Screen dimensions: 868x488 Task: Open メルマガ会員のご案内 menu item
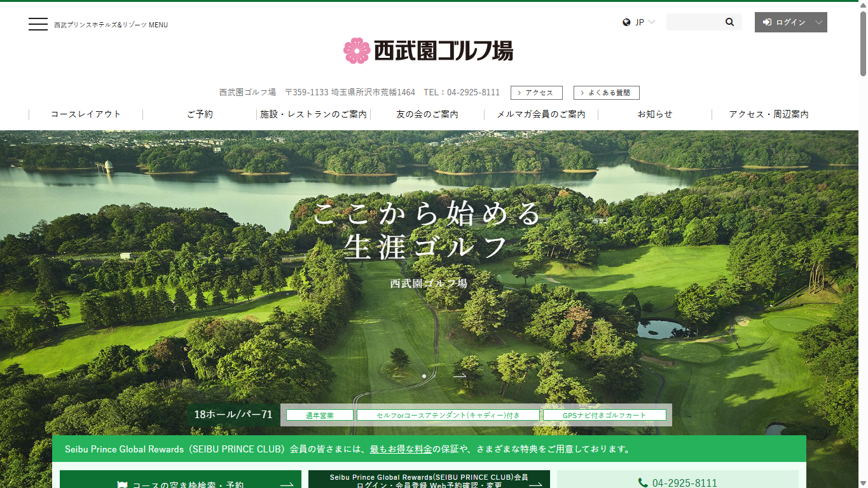click(x=541, y=114)
